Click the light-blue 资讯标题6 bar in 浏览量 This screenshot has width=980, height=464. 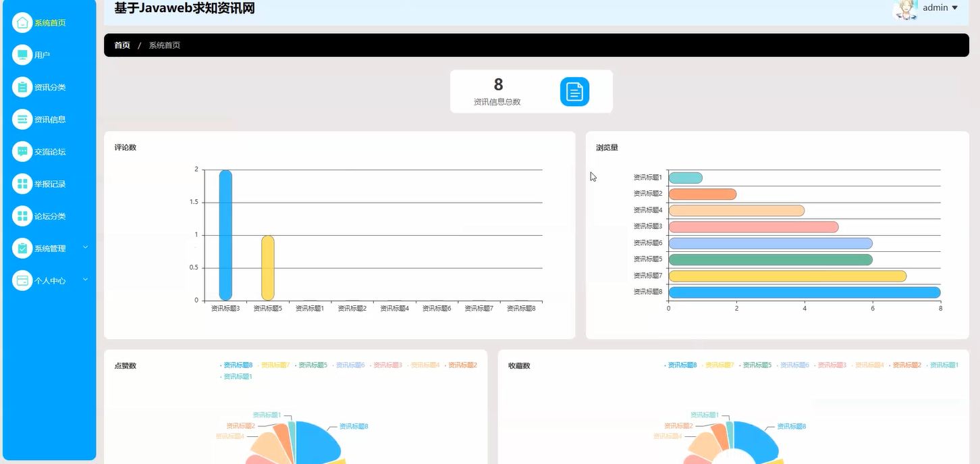770,243
